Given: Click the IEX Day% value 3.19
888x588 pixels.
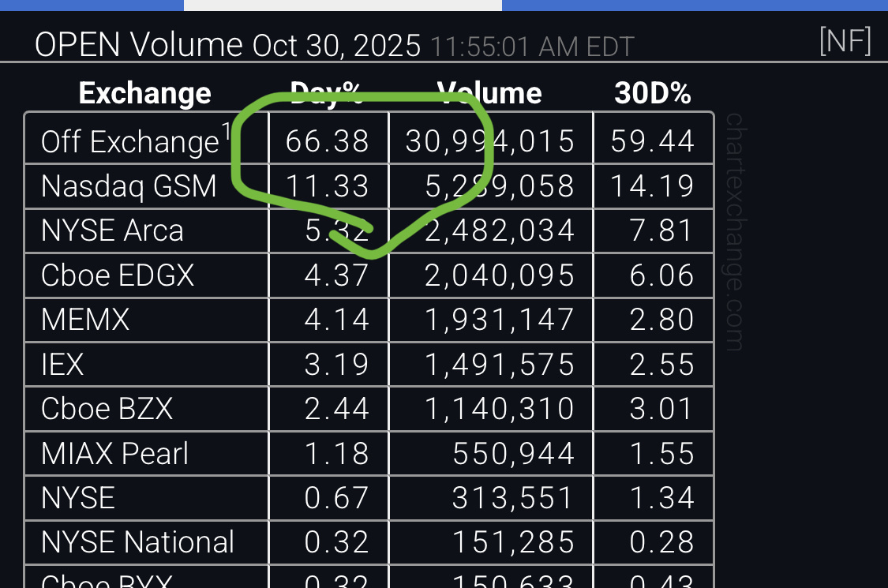Looking at the screenshot, I should pos(337,364).
